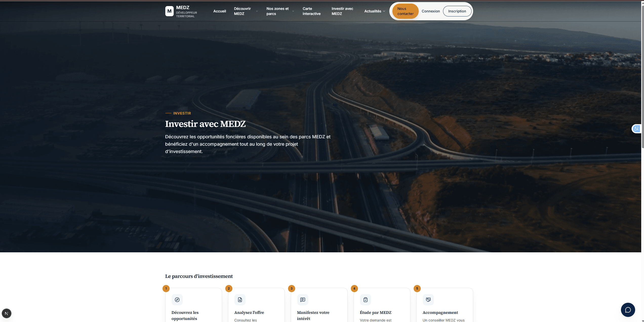Image resolution: width=644 pixels, height=322 pixels.
Task: Click the 'Votre demande est' text
Action: click(x=376, y=320)
